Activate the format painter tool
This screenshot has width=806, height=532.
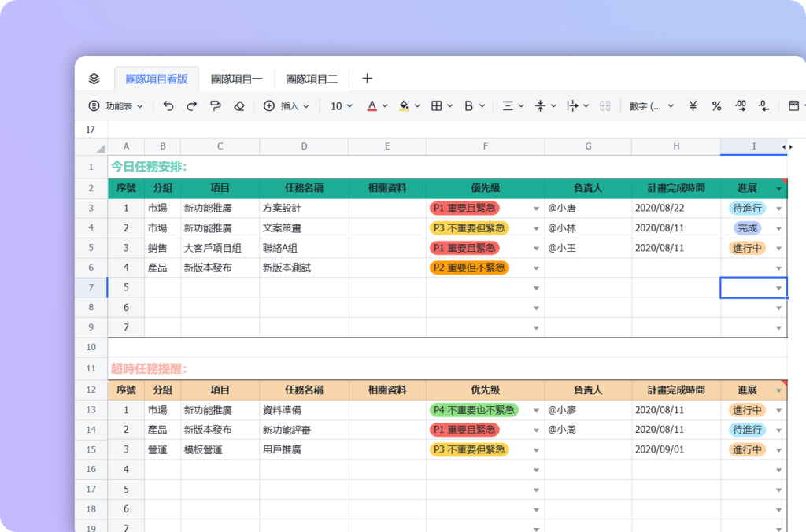216,106
